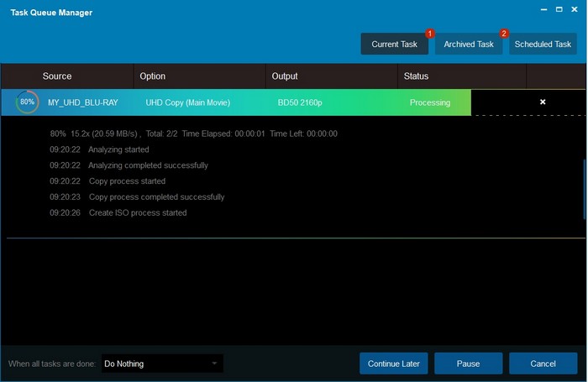This screenshot has height=382, width=588.
Task: Minimize the Task Queue Manager window
Action: 543,9
